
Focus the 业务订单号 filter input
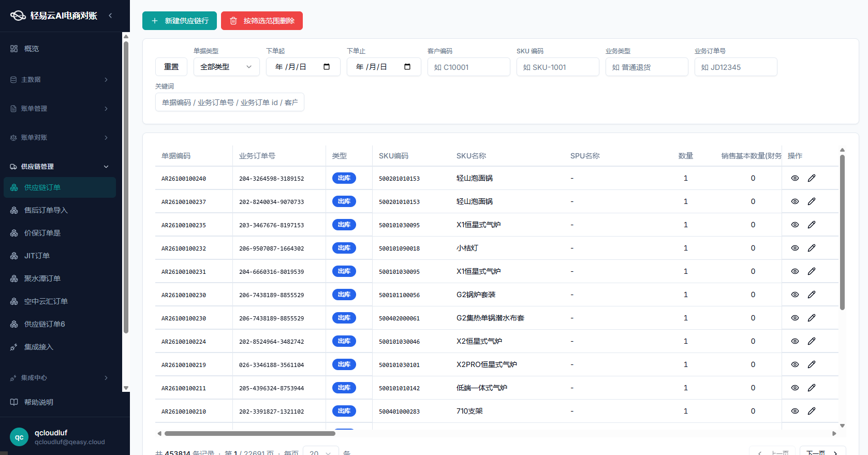(x=736, y=67)
